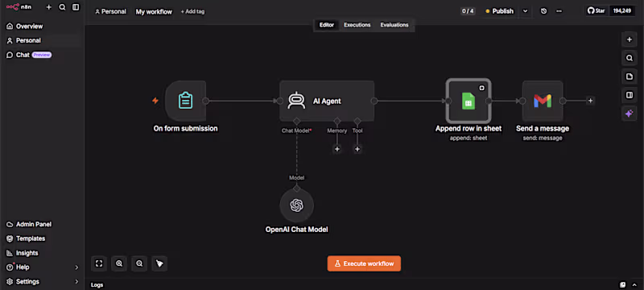
Task: Click the 0 / 4 counter badge
Action: 468,11
